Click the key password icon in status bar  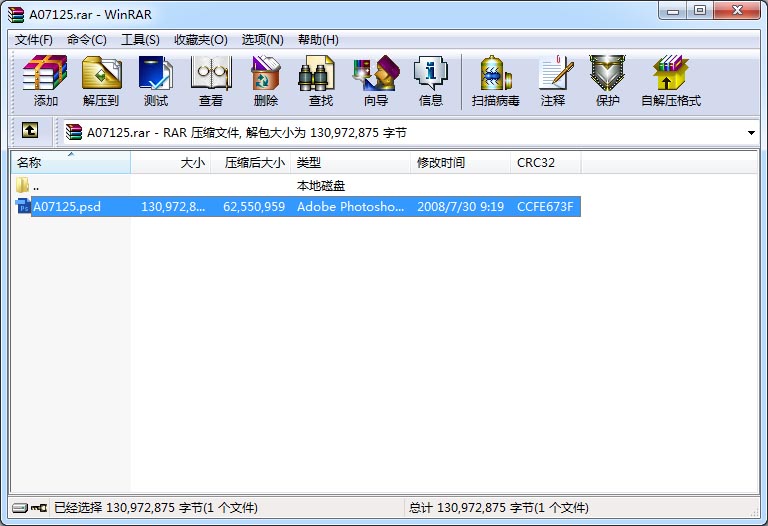pyautogui.click(x=39, y=508)
